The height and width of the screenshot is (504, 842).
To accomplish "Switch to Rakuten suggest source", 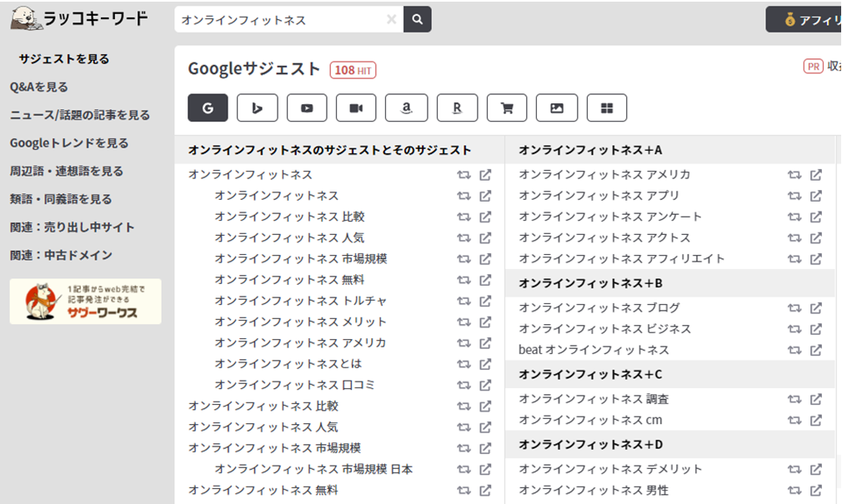I will pyautogui.click(x=457, y=108).
